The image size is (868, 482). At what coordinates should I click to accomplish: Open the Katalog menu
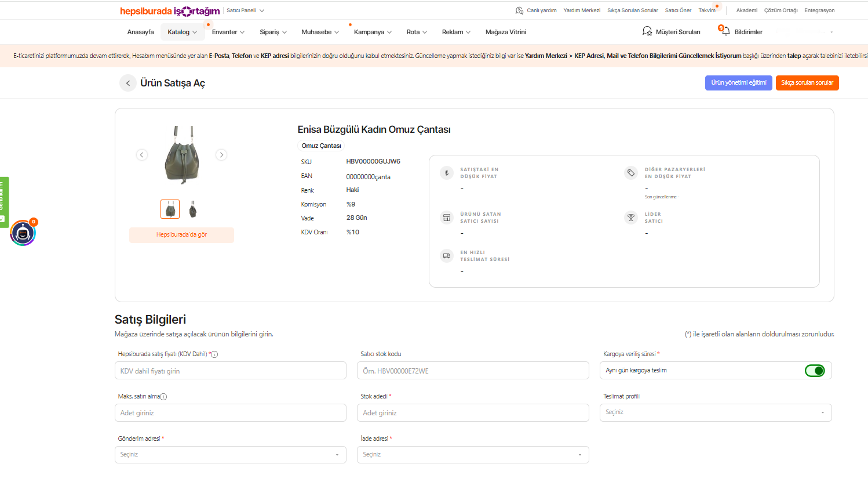click(x=183, y=32)
